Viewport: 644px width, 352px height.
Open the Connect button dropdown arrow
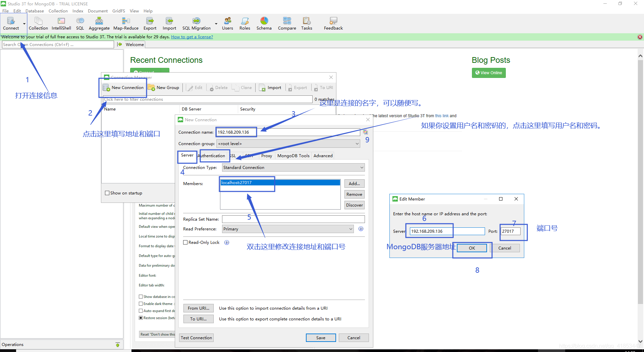point(24,24)
